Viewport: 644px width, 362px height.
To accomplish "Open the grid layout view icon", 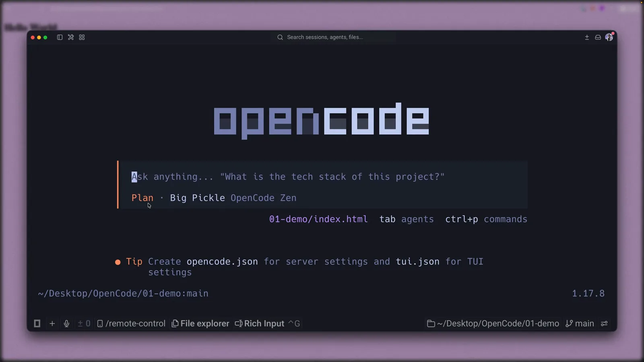I will (82, 37).
